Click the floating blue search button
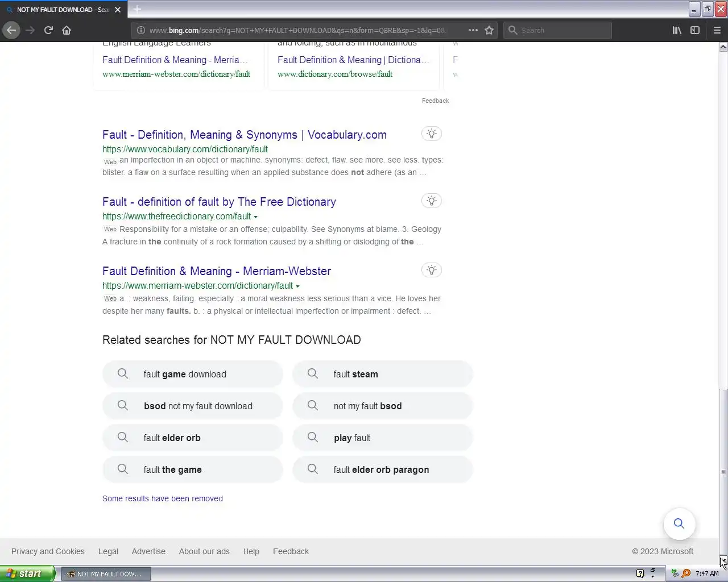This screenshot has height=582, width=728. (x=679, y=523)
